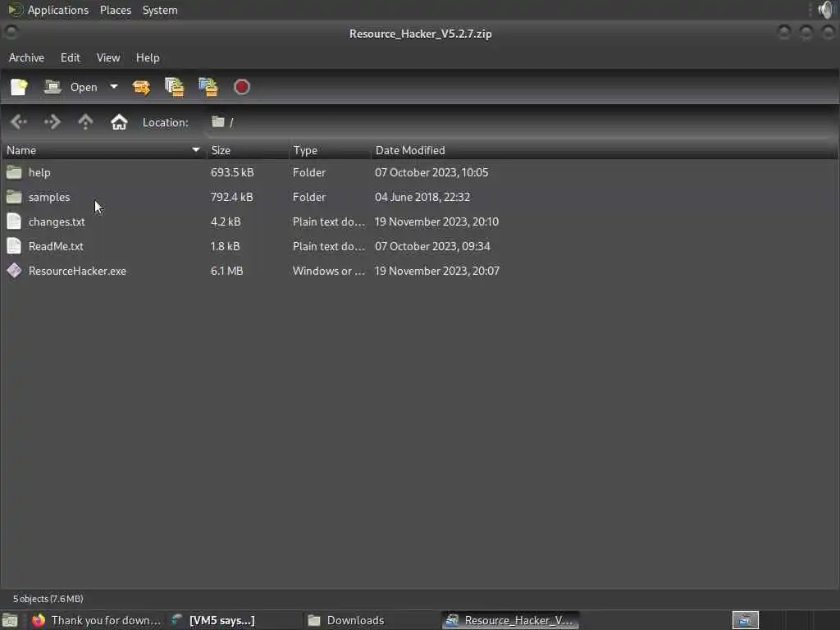Click the Location path field

point(519,122)
